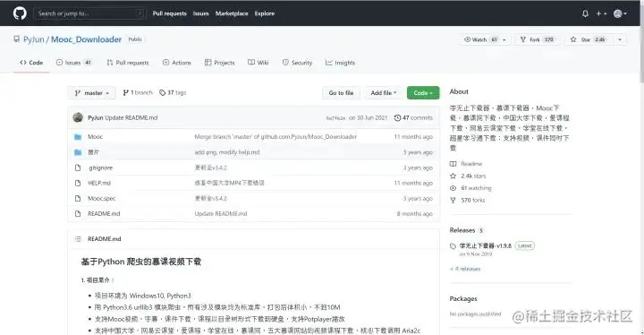This screenshot has width=644, height=335.
Task: Open README table of contents list icon
Action: 78,239
